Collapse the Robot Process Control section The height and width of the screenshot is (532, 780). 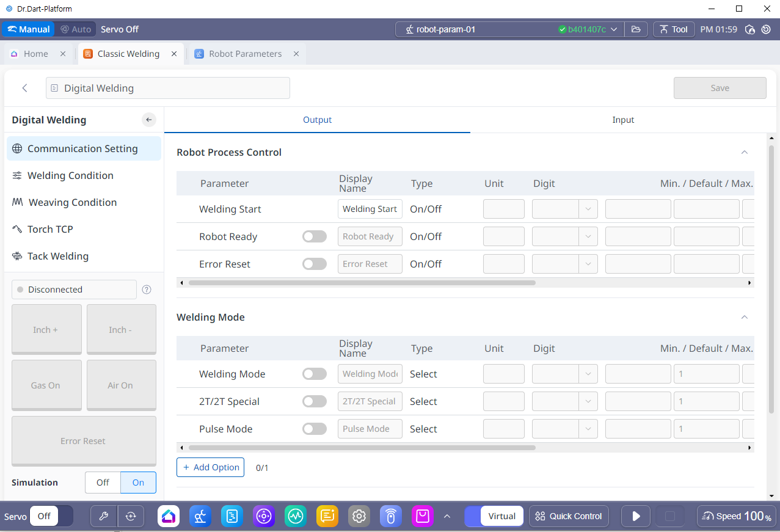744,152
